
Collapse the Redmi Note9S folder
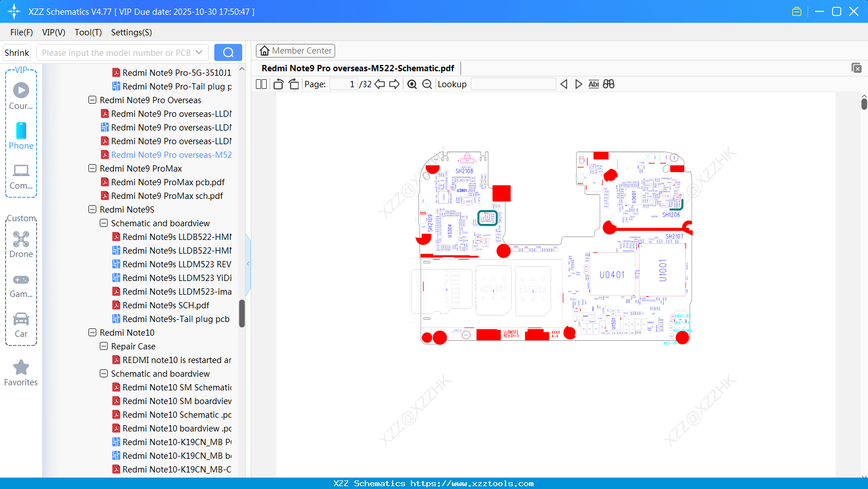[92, 209]
